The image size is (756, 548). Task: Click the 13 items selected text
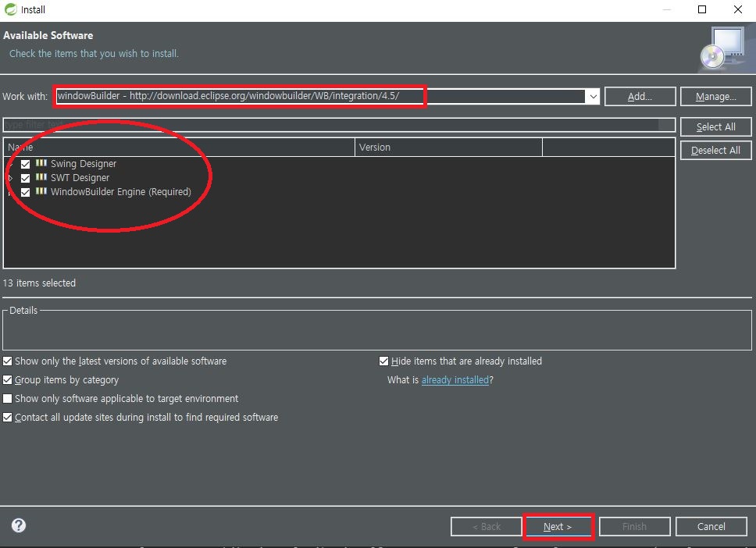40,283
